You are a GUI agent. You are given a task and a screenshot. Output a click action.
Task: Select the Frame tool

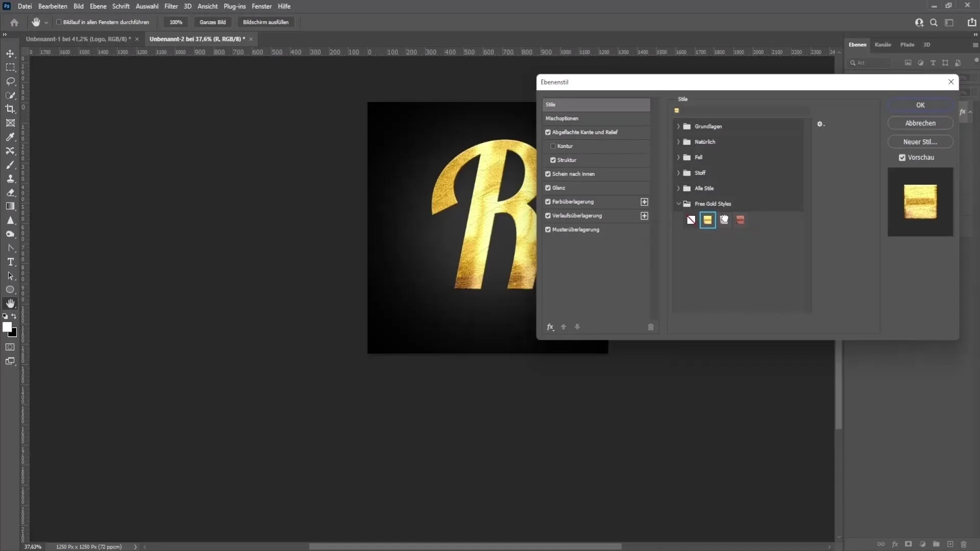(x=10, y=123)
